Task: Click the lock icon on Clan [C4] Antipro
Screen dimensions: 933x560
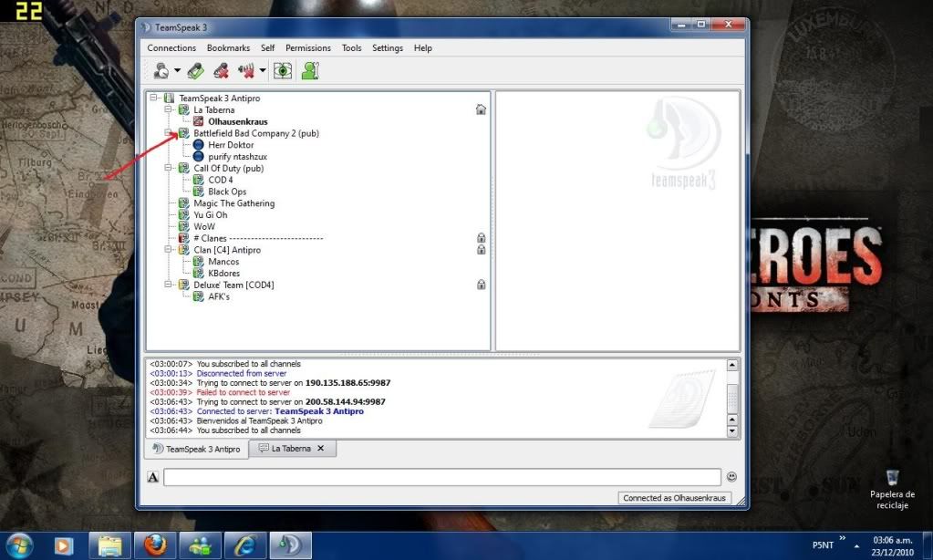Action: 481,249
